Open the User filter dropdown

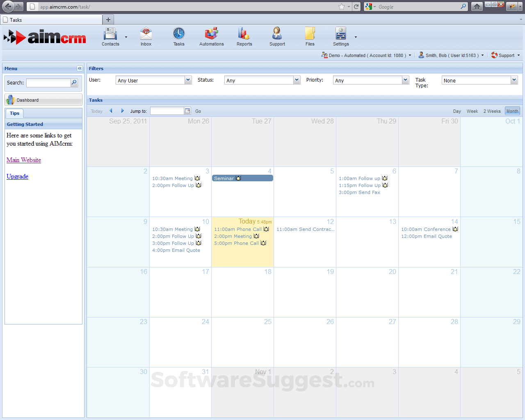tap(187, 80)
